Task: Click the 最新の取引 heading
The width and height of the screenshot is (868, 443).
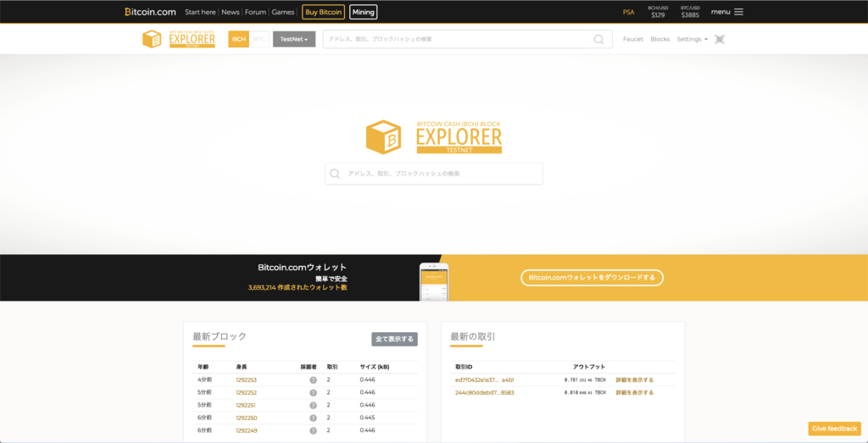Action: click(x=473, y=336)
